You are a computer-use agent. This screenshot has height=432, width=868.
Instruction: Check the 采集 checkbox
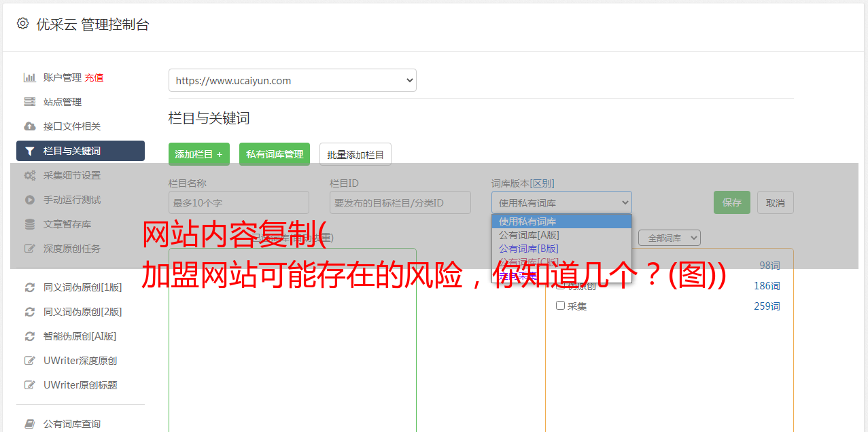(x=561, y=306)
